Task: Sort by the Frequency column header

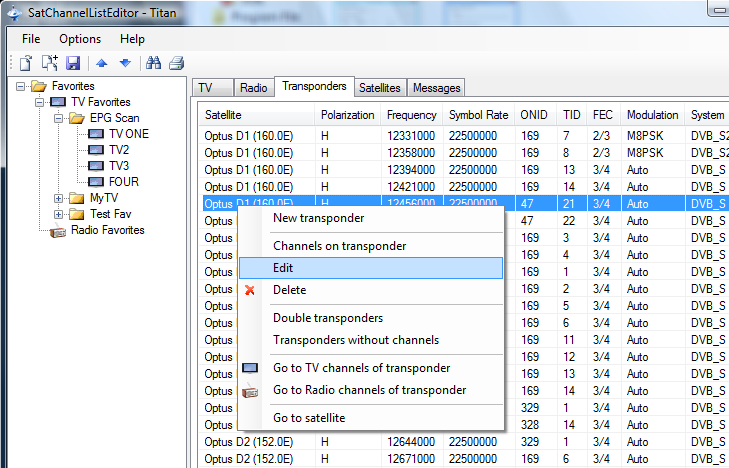Action: coord(411,115)
